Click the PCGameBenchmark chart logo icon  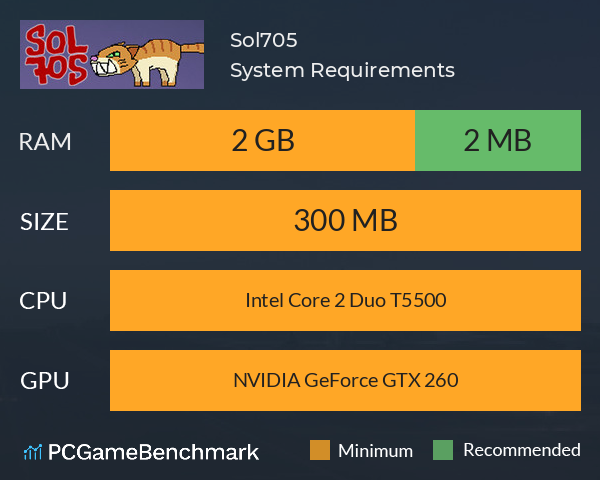point(33,452)
